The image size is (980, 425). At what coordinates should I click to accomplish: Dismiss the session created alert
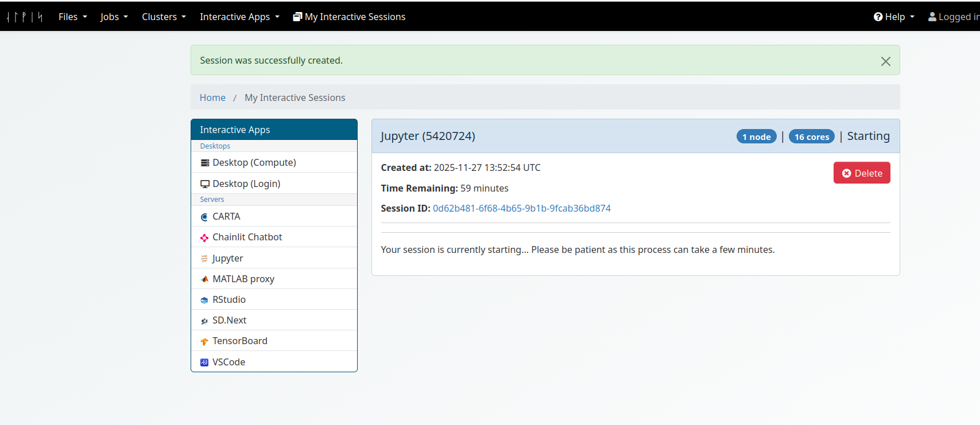(885, 61)
